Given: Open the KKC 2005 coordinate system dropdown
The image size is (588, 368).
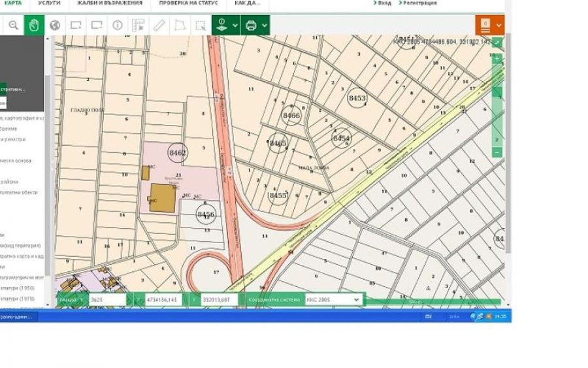Looking at the screenshot, I should click(x=333, y=299).
